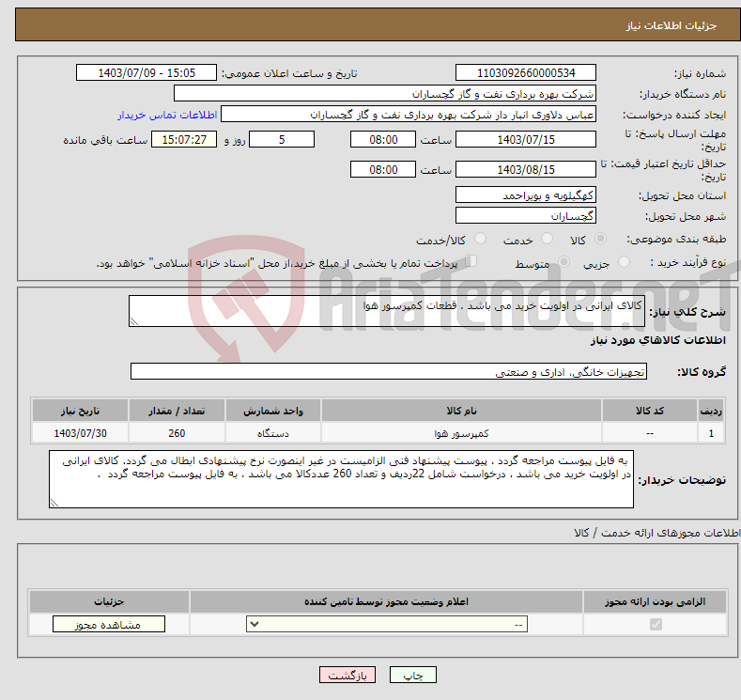
Task: Select the کالا/خدمت radio button
Action: 480,239
